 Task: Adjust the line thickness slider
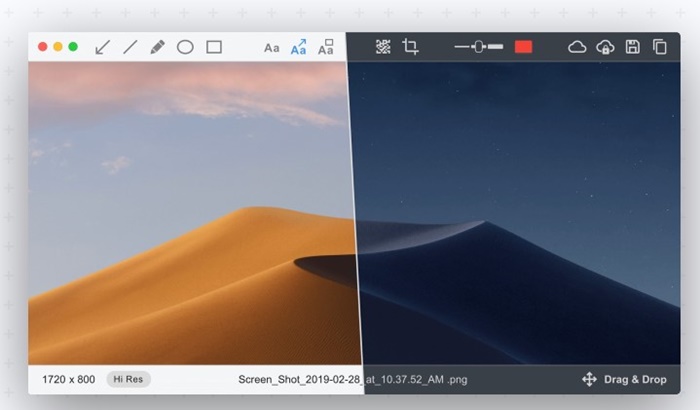479,46
